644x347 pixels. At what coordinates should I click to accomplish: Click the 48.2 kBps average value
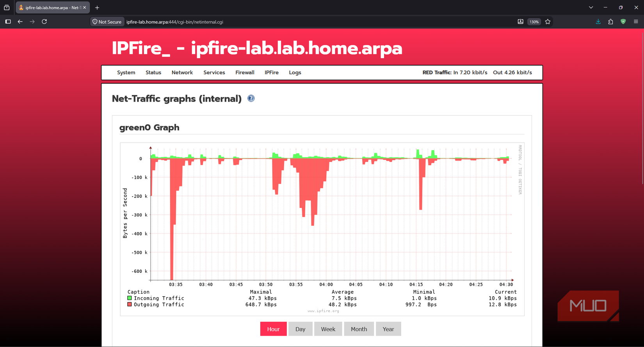coord(342,304)
